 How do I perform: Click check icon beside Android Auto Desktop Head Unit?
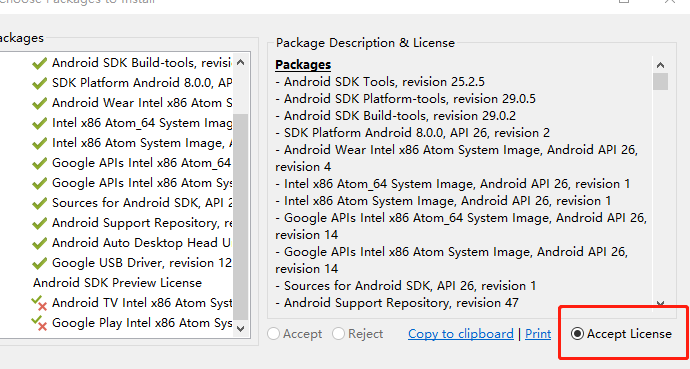tap(40, 243)
